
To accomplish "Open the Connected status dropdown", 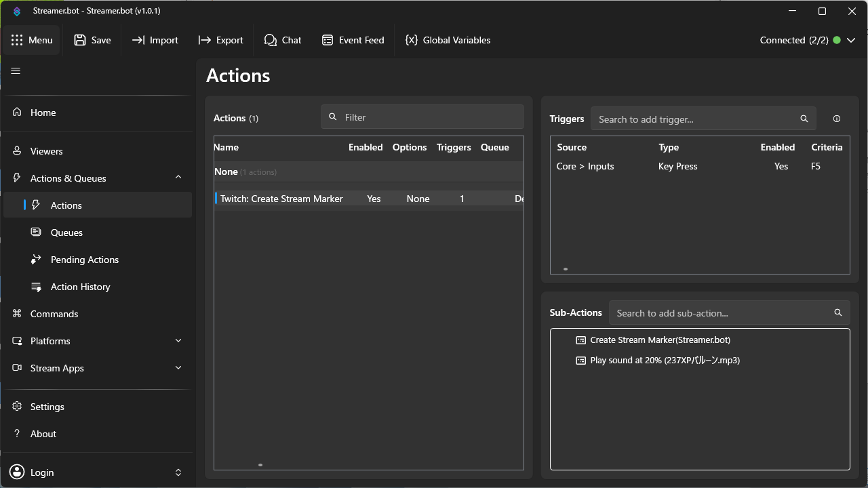I will [851, 40].
